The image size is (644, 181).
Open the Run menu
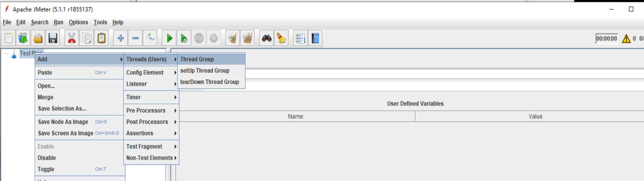point(58,23)
